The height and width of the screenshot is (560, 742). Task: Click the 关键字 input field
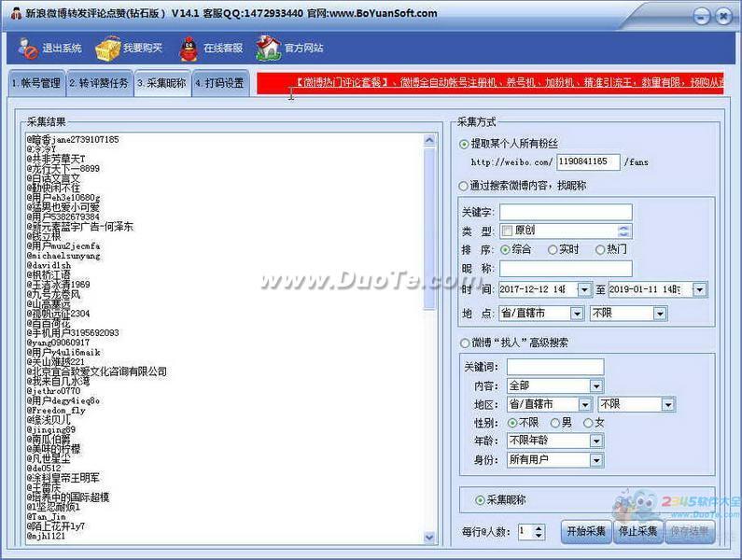click(x=566, y=212)
